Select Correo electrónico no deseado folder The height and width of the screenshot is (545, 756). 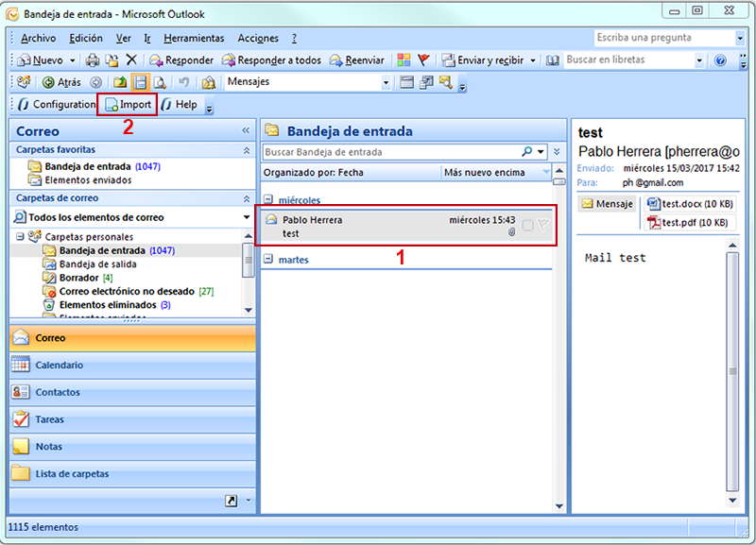(129, 291)
